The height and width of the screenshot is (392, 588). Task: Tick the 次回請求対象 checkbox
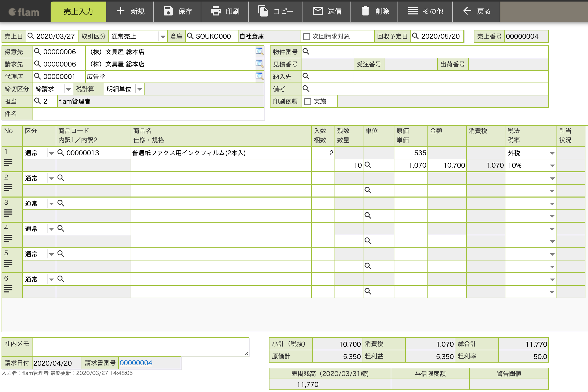(307, 36)
